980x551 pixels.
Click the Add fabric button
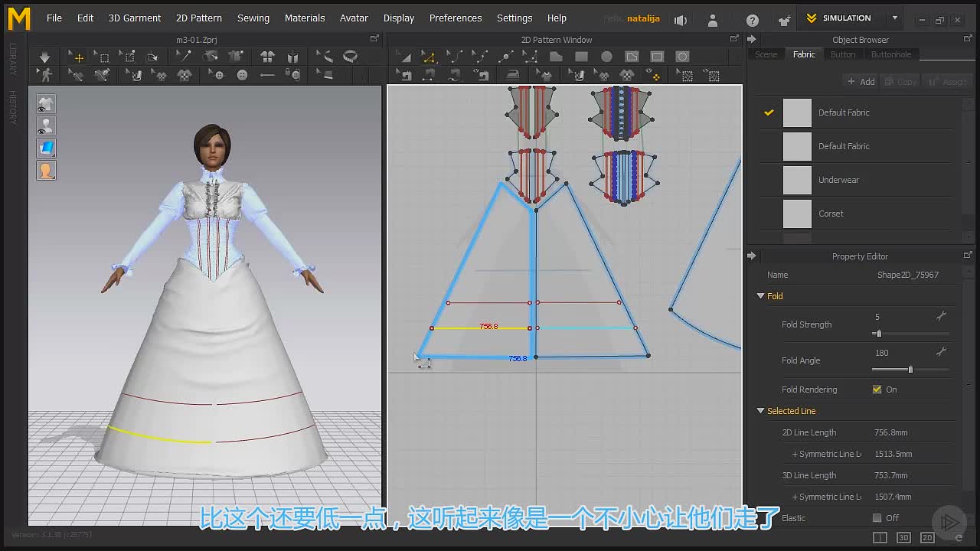(x=861, y=82)
